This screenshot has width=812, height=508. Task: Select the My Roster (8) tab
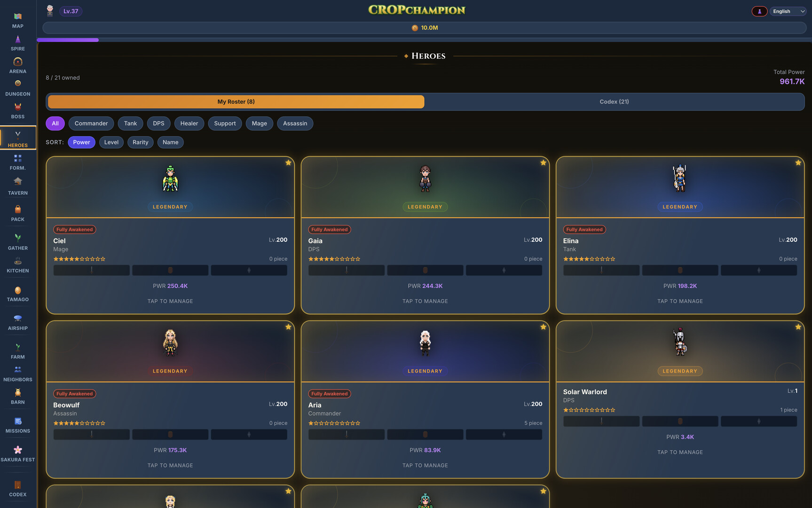tap(236, 102)
